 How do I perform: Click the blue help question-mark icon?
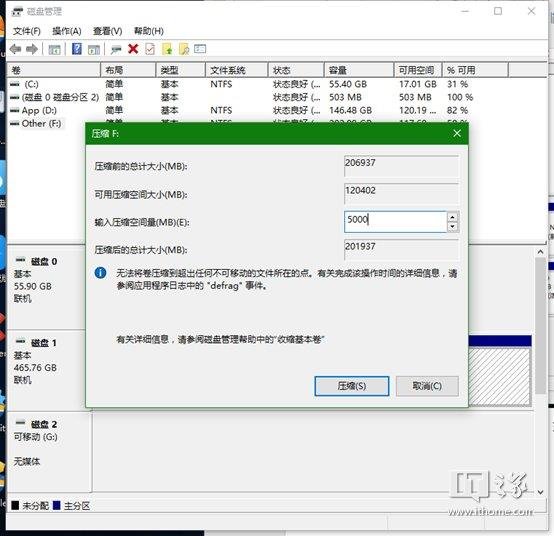[77, 49]
